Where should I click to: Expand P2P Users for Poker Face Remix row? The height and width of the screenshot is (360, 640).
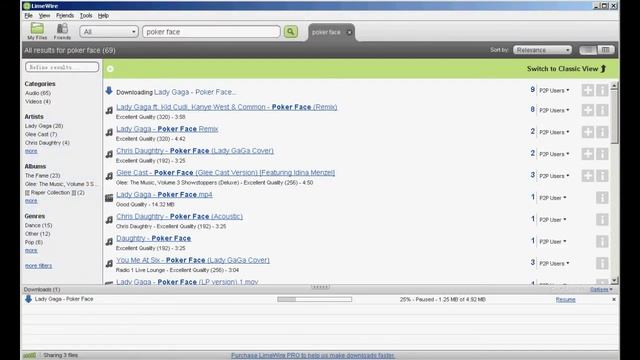[554, 132]
